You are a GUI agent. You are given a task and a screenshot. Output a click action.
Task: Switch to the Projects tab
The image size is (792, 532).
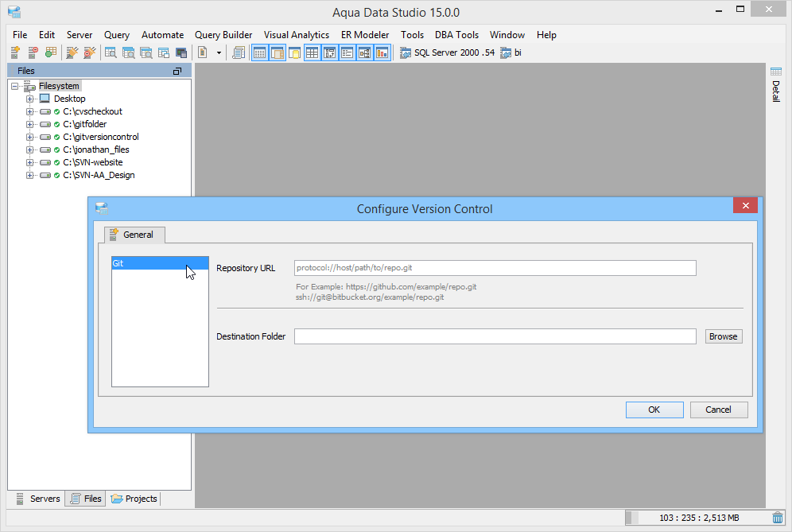(x=134, y=499)
